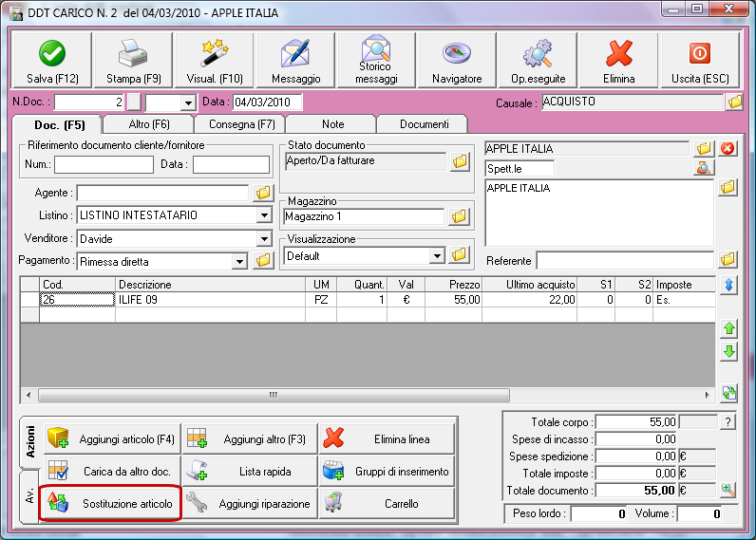Click the N.Doc. number field
The width and height of the screenshot is (756, 540).
point(89,102)
